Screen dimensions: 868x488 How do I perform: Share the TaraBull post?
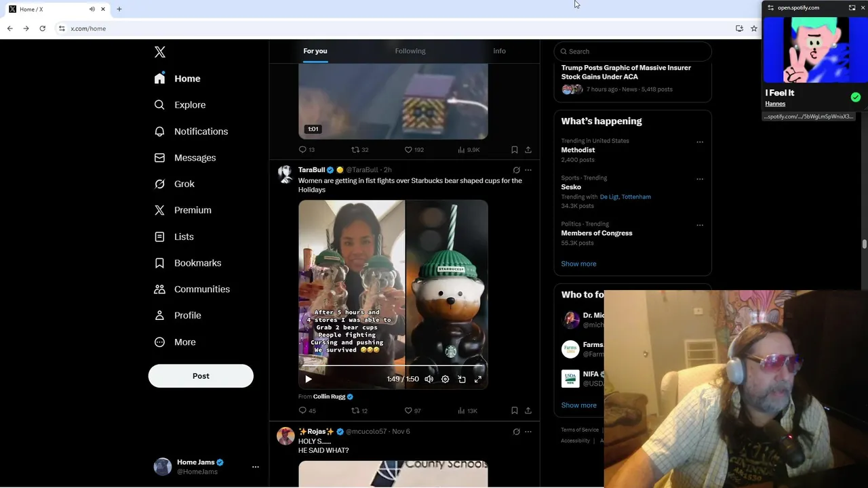528,411
